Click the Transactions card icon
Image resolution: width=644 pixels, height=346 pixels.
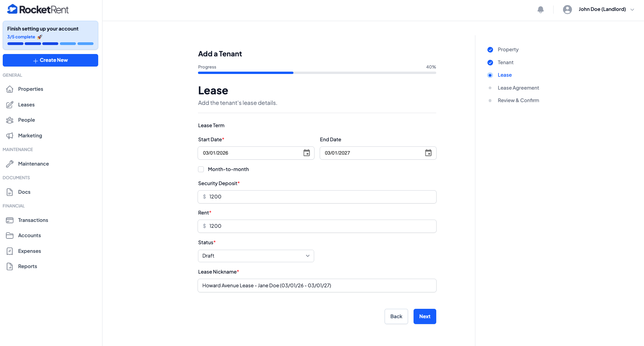click(10, 220)
